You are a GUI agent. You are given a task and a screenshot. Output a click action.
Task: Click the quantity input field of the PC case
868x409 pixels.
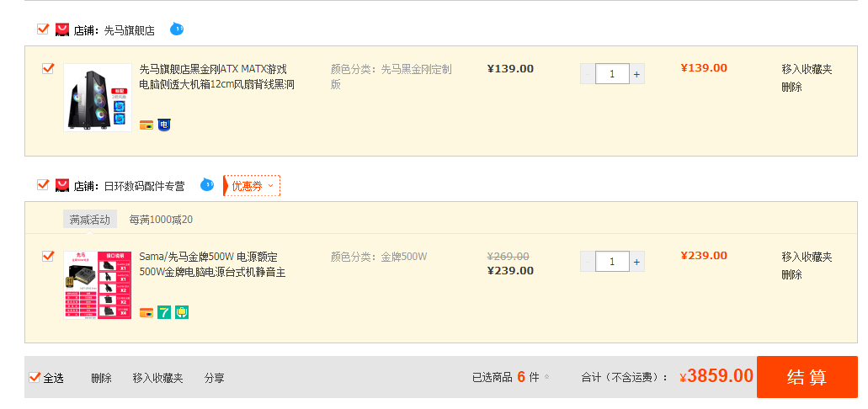point(612,73)
